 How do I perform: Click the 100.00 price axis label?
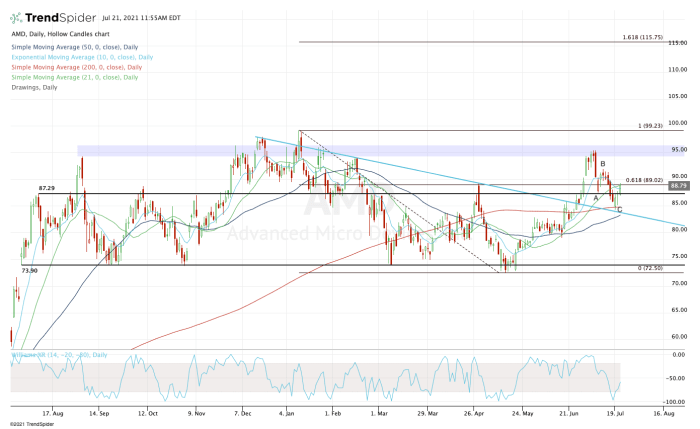678,123
